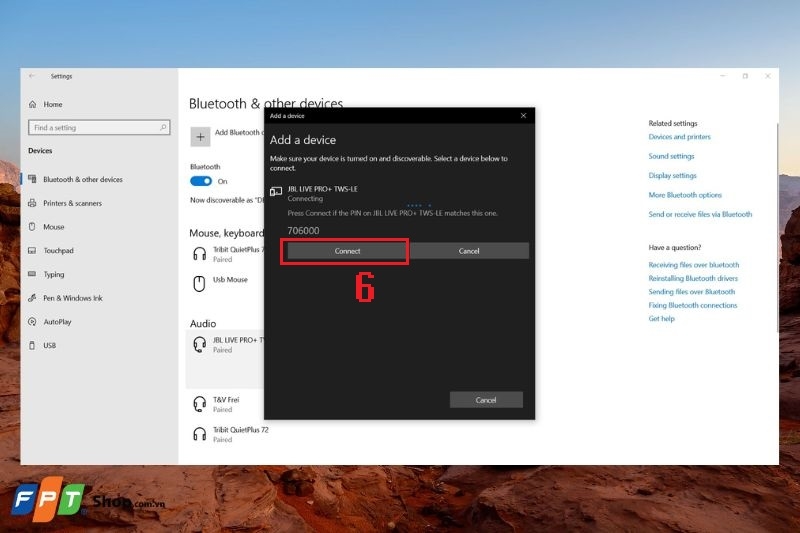Click the Settings window vertical scrollbar
Image resolution: width=800 pixels, height=533 pixels.
point(777,227)
